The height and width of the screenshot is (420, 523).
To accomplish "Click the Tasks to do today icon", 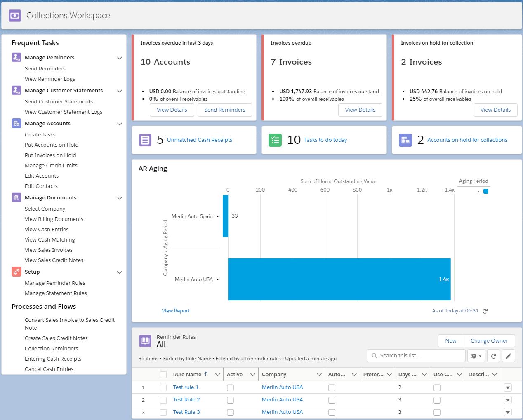I will (275, 140).
